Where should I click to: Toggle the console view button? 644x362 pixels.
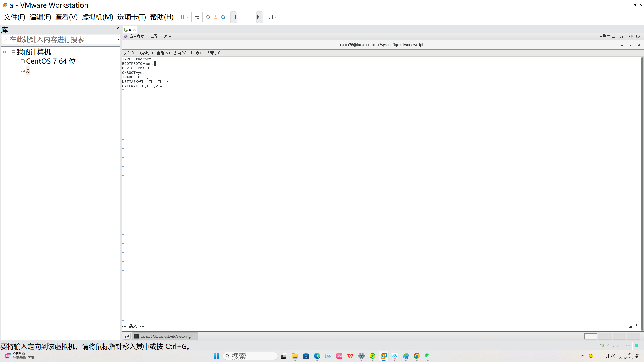pos(260,17)
